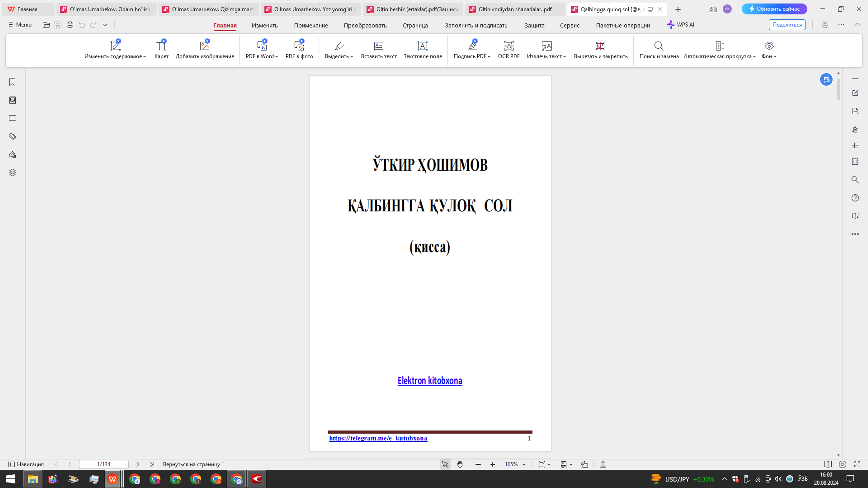Screen dimensions: 868x488
Task: Open comments panel in left sidebar
Action: [12, 118]
